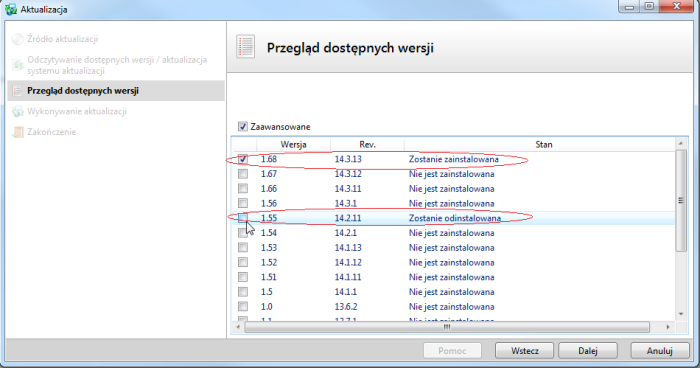Enable checkbox for version 1.0

(243, 306)
